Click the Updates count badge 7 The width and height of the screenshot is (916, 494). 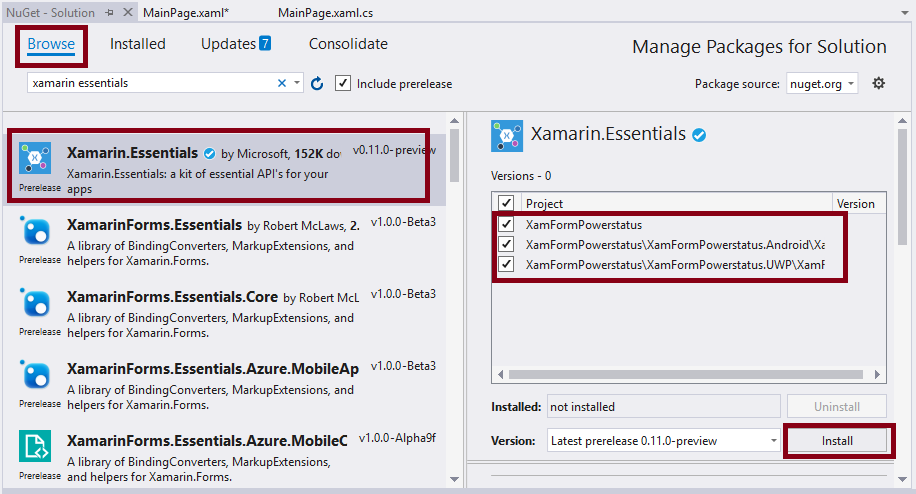pos(265,43)
